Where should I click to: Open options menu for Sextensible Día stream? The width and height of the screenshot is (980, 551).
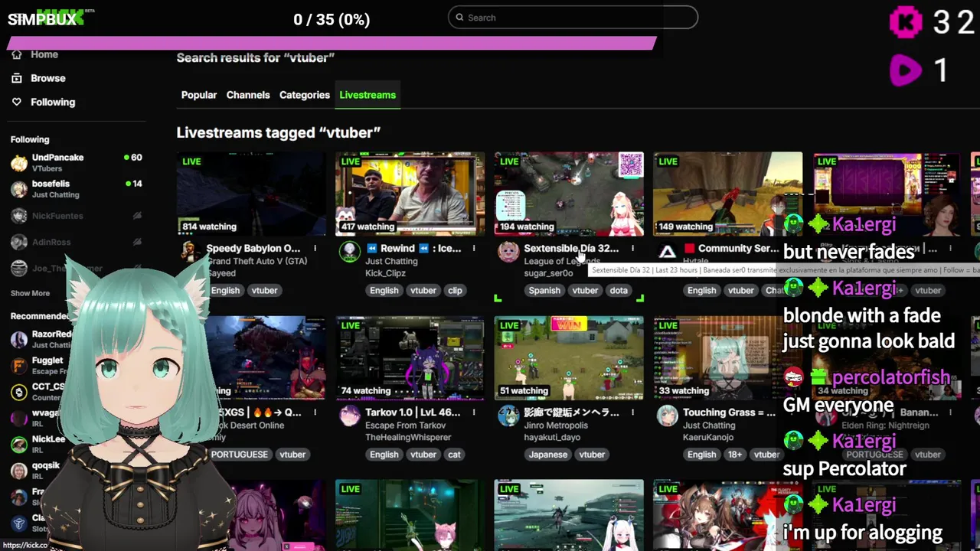[632, 248]
